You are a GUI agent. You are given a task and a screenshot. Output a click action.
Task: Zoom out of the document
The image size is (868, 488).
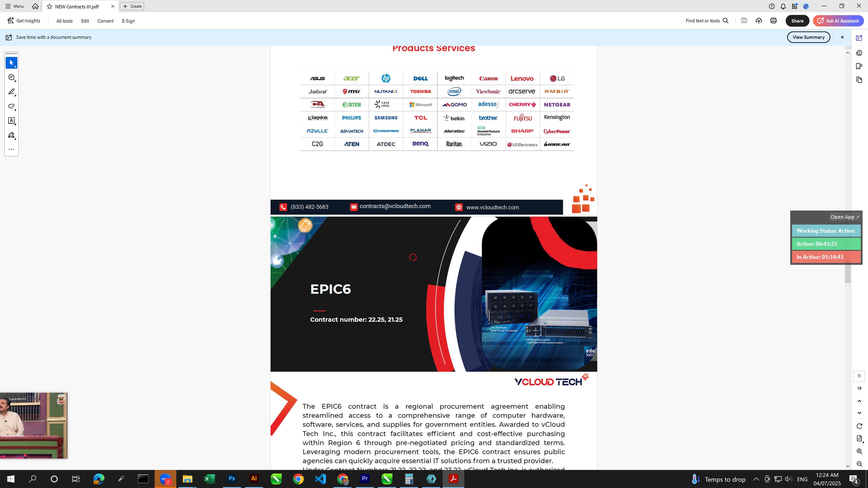(859, 465)
